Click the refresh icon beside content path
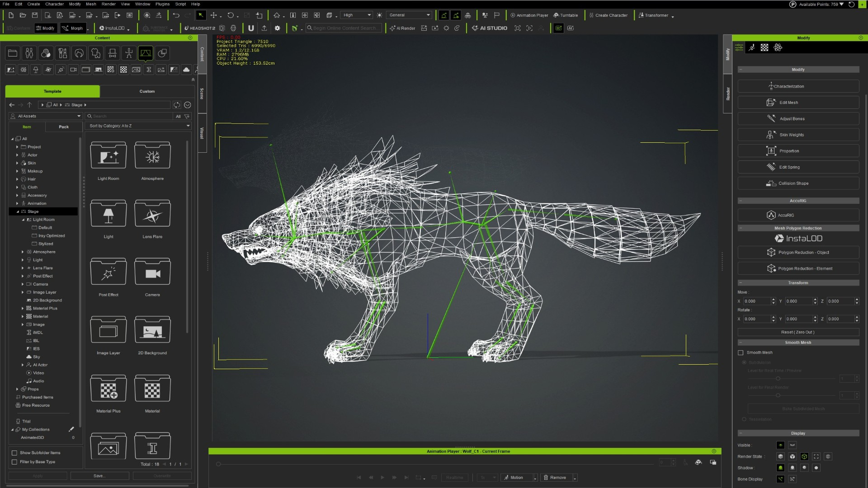Screen dimensions: 868x488 177,105
